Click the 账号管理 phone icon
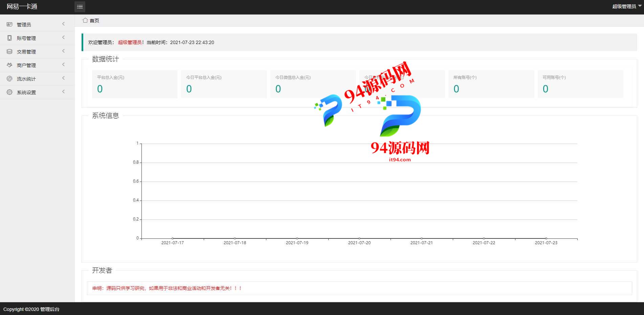 pos(9,38)
